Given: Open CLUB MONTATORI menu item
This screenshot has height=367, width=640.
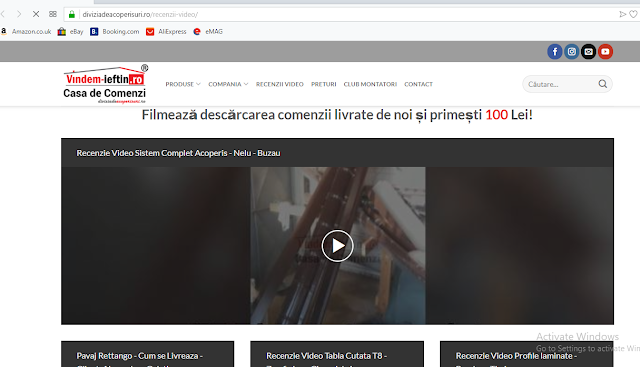Looking at the screenshot, I should pos(370,84).
